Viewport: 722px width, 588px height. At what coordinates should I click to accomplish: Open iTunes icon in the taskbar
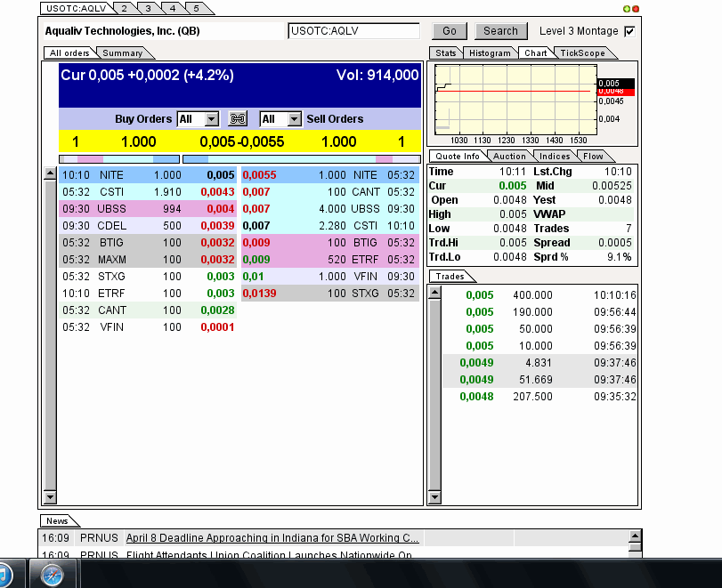point(4,576)
